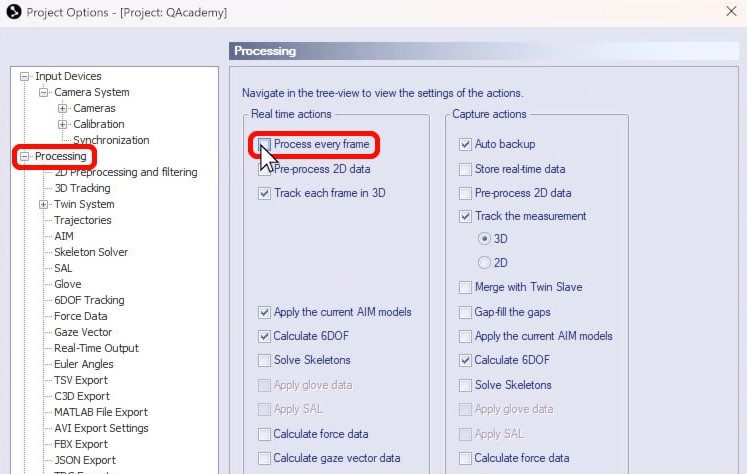This screenshot has height=474, width=747.
Task: Check Solve Skeletons under Real time actions
Action: [x=265, y=360]
